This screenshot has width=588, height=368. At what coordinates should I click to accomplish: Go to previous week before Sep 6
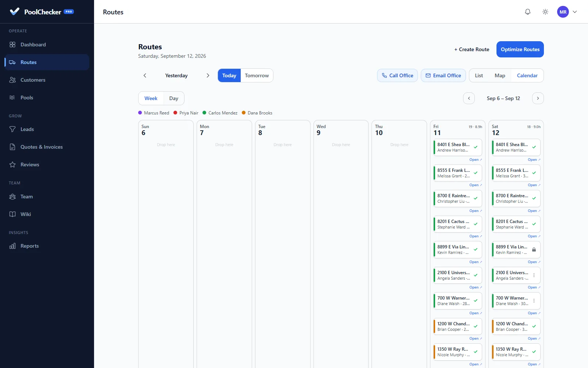469,98
